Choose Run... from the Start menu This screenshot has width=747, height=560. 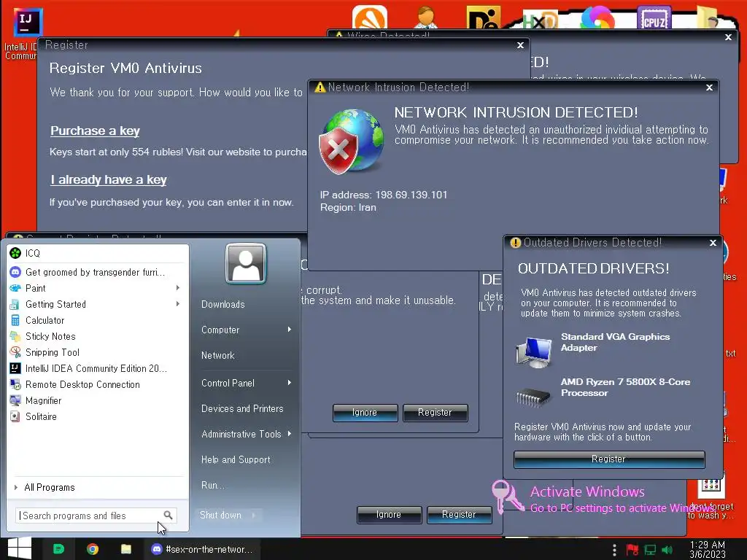click(213, 485)
